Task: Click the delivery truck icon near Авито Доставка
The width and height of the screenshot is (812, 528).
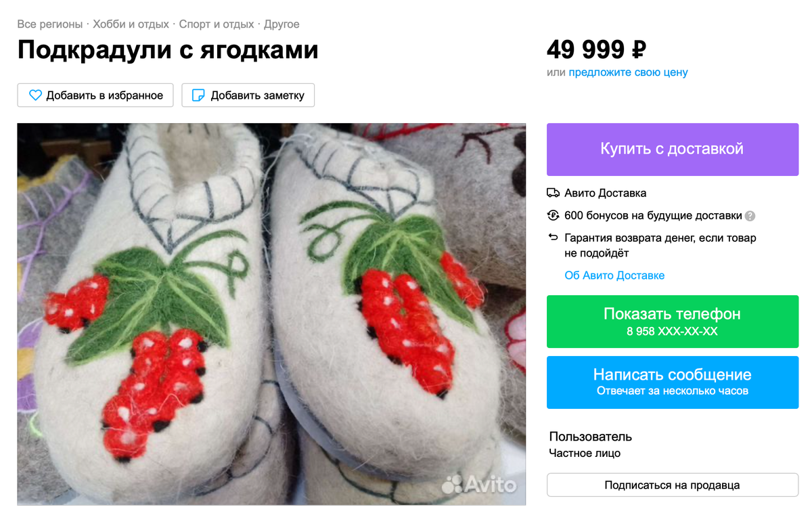Action: tap(553, 193)
